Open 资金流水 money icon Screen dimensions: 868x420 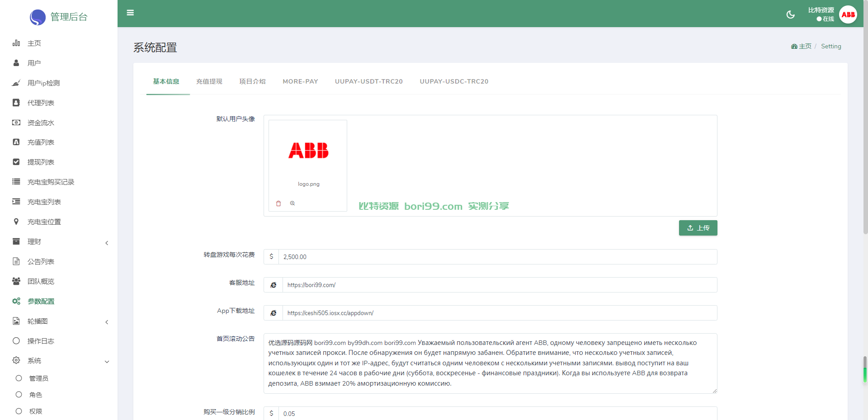16,123
